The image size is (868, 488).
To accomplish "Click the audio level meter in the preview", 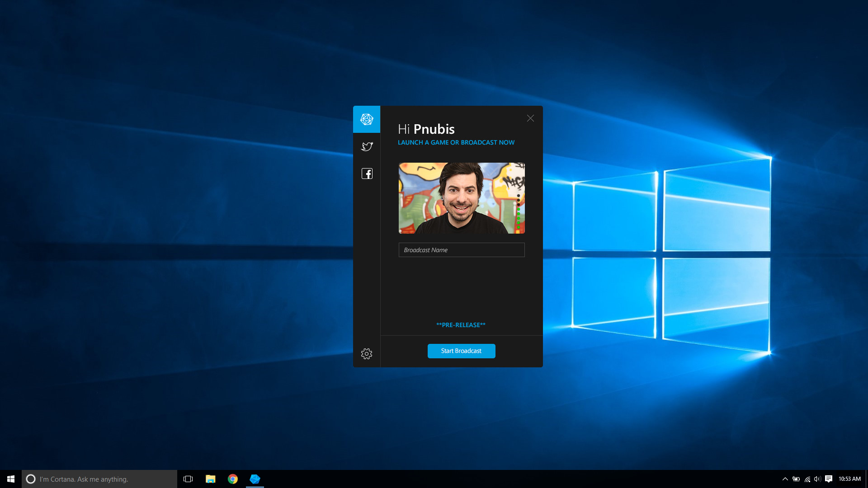I will [x=518, y=213].
